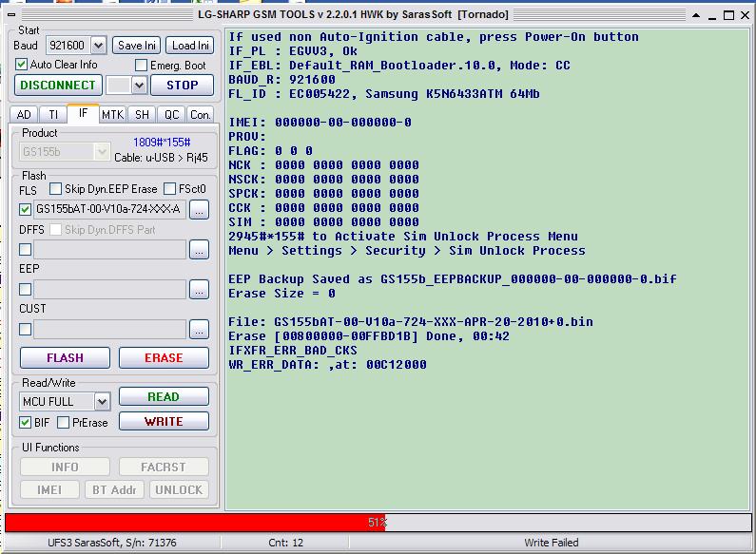Image resolution: width=756 pixels, height=554 pixels.
Task: Start flashing with the FLASH button
Action: coord(65,358)
